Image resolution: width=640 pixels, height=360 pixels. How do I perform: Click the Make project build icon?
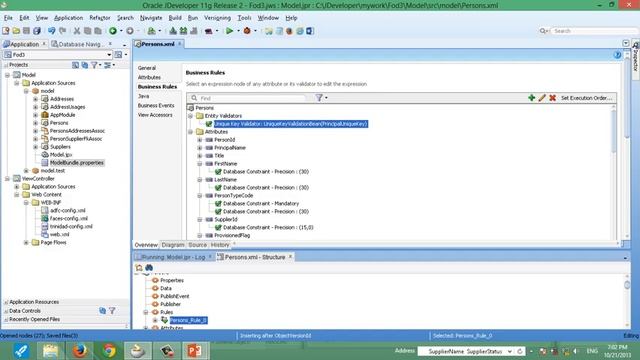click(x=173, y=31)
